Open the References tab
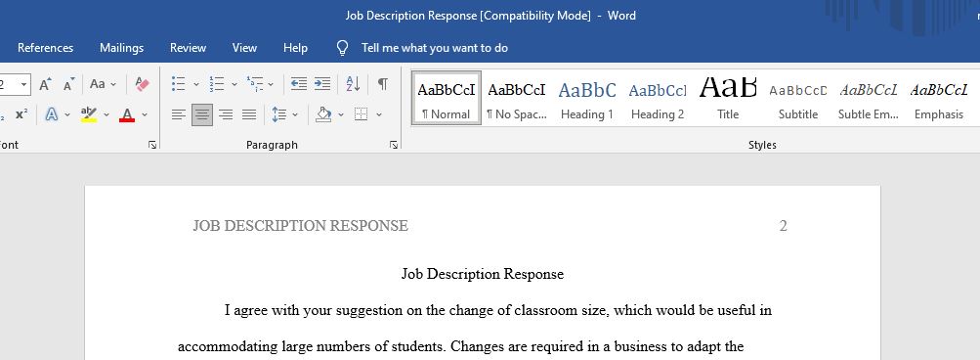980x360 pixels. pyautogui.click(x=45, y=48)
